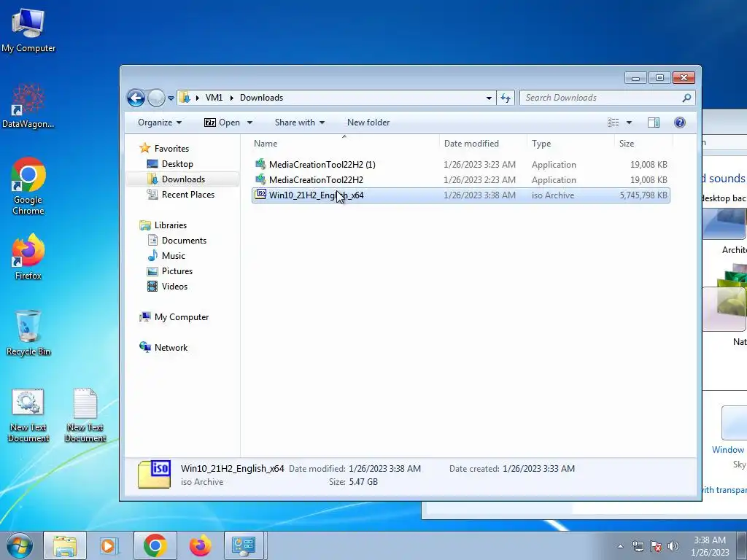Open recent locations dropdown beside forward arrow
This screenshot has width=747, height=560.
171,98
